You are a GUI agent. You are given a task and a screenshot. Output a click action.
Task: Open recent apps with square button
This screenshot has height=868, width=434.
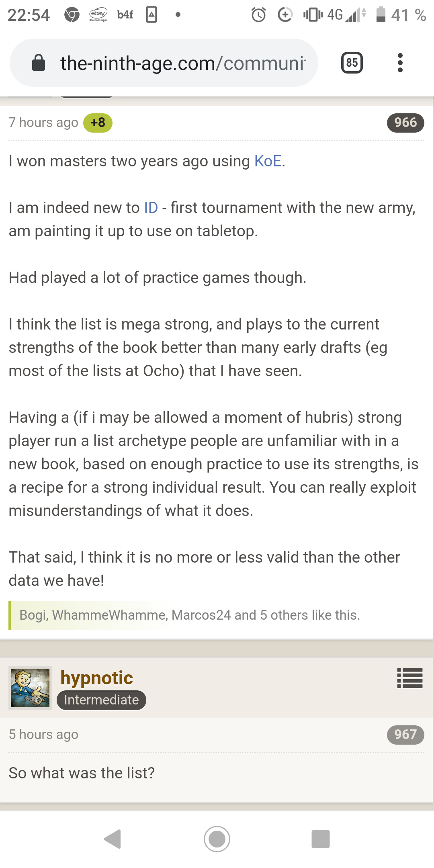[320, 839]
